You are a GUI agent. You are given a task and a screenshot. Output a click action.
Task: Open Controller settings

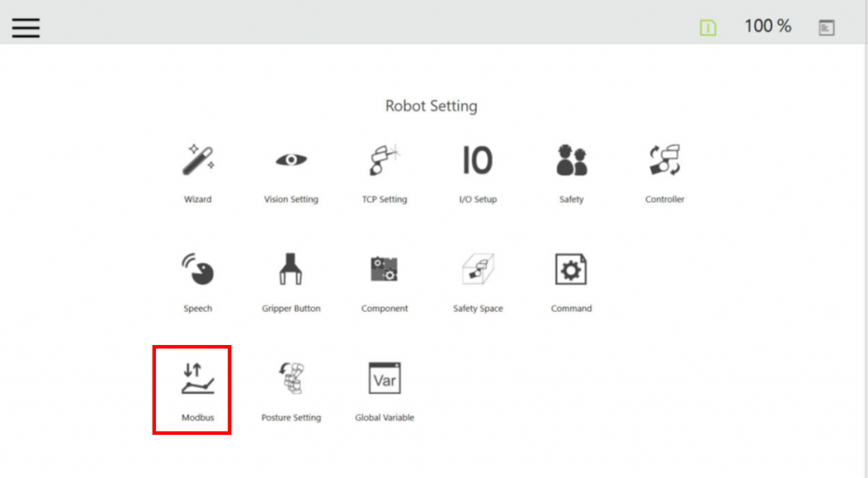click(665, 160)
